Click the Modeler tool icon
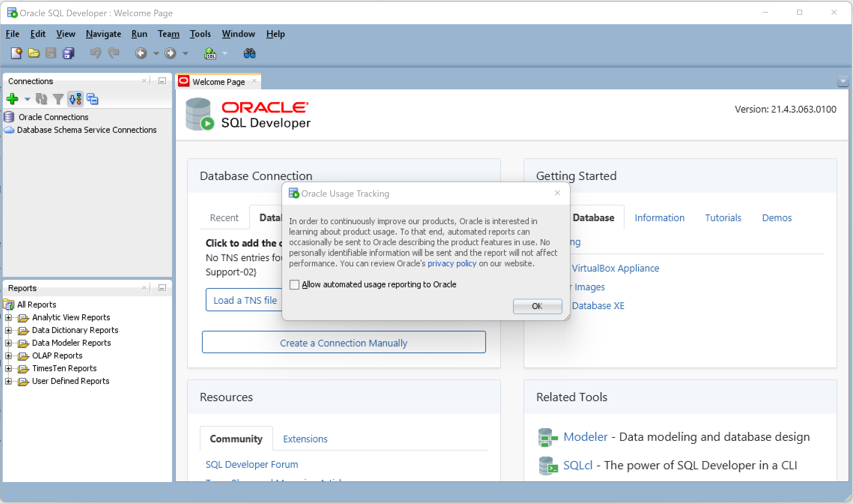 (x=548, y=437)
